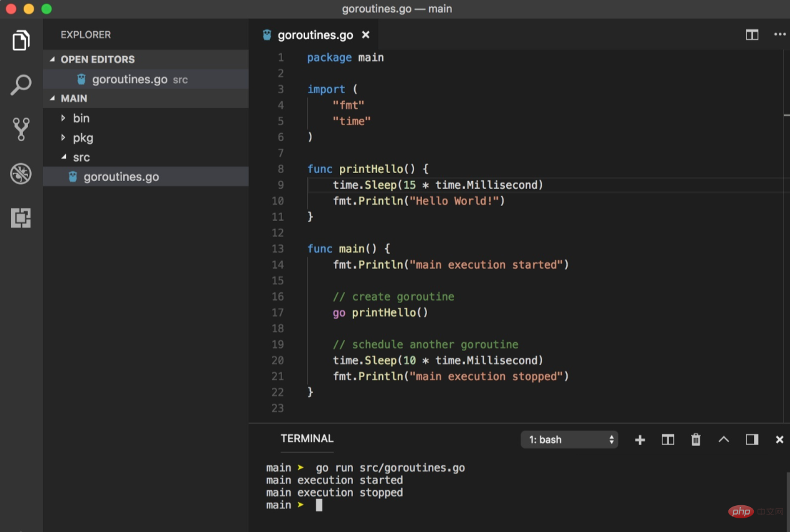Close the terminal panel
790x532 pixels.
779,440
